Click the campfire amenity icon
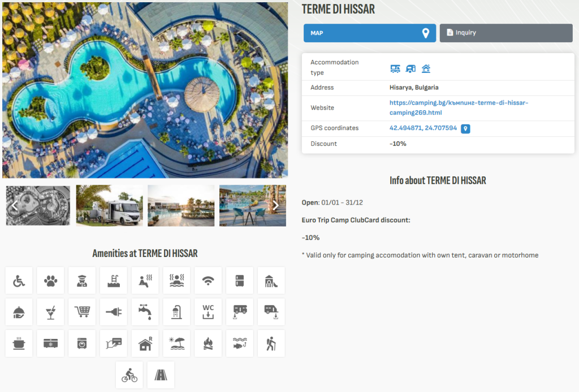 click(208, 343)
